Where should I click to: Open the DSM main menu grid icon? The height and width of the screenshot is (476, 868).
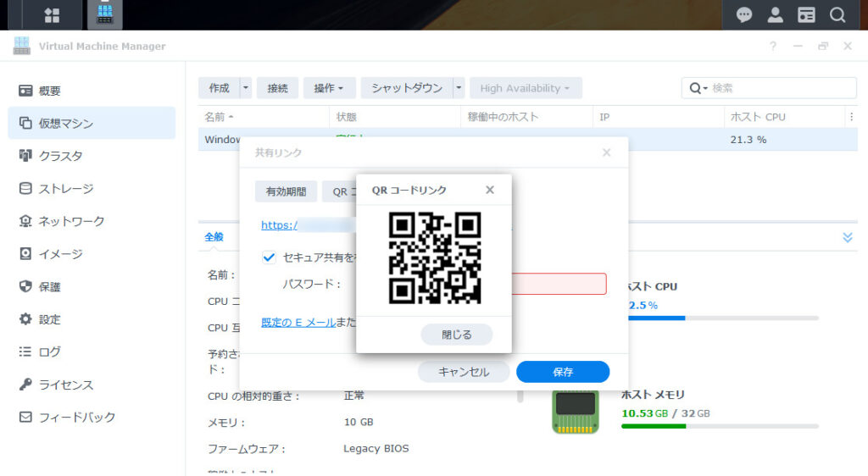pyautogui.click(x=52, y=15)
